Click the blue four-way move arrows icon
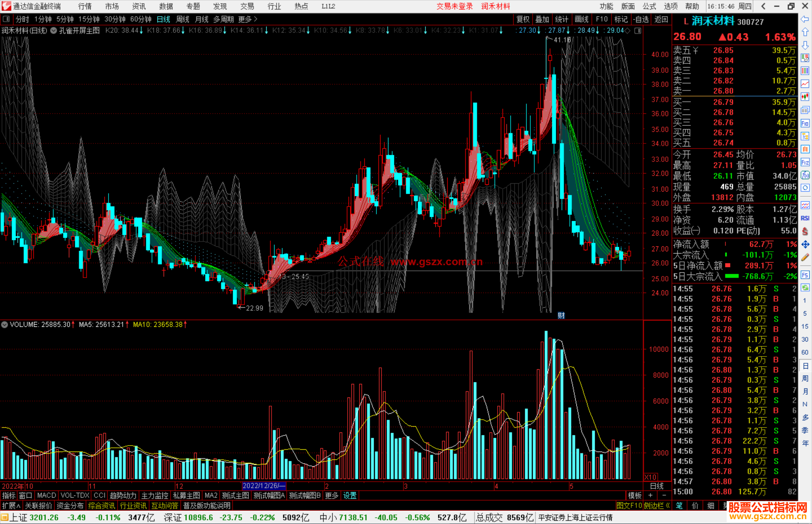Viewport: 812px width, 524px height. [805, 245]
